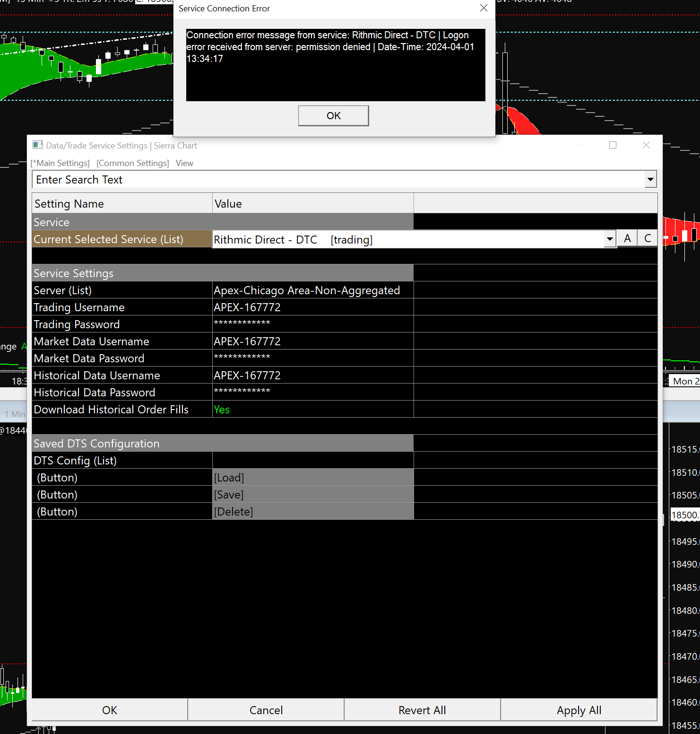
Task: Open the DTS Config list value cell
Action: click(x=313, y=461)
